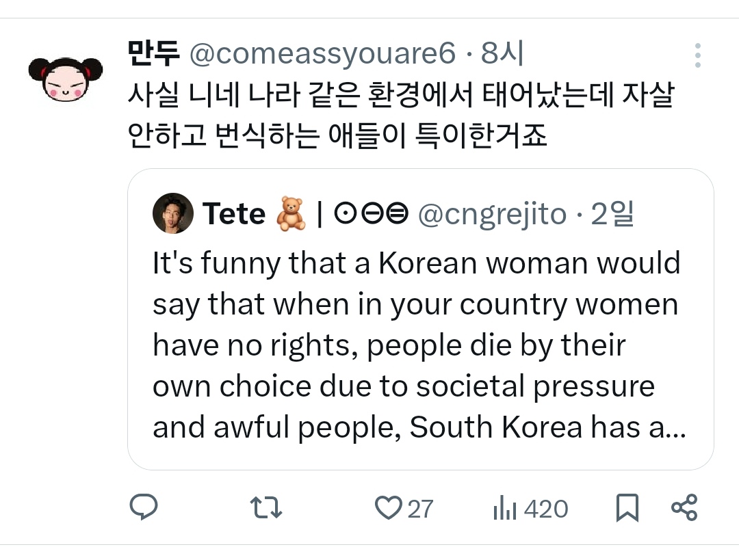Screen dimensions: 739x560
Task: Open the tweet's 8시 timestamp
Action: point(502,54)
